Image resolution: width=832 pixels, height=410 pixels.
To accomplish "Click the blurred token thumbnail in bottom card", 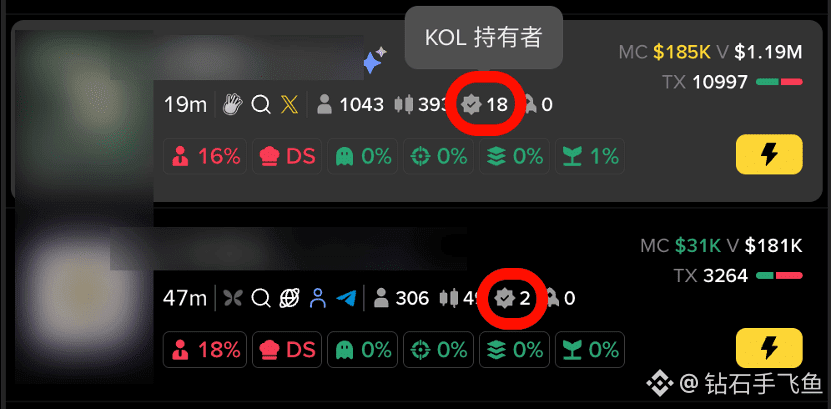I will [84, 297].
